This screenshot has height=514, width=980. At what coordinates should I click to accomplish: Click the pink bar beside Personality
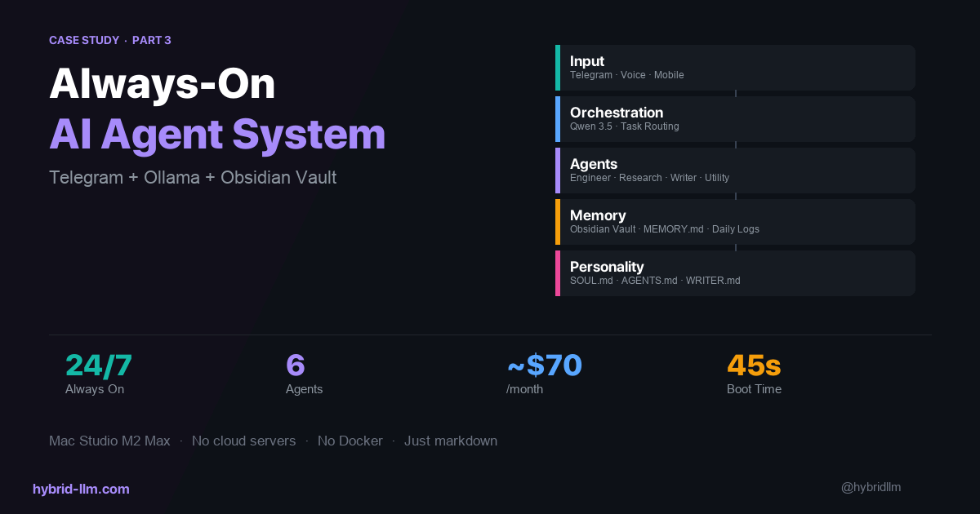[x=558, y=273]
